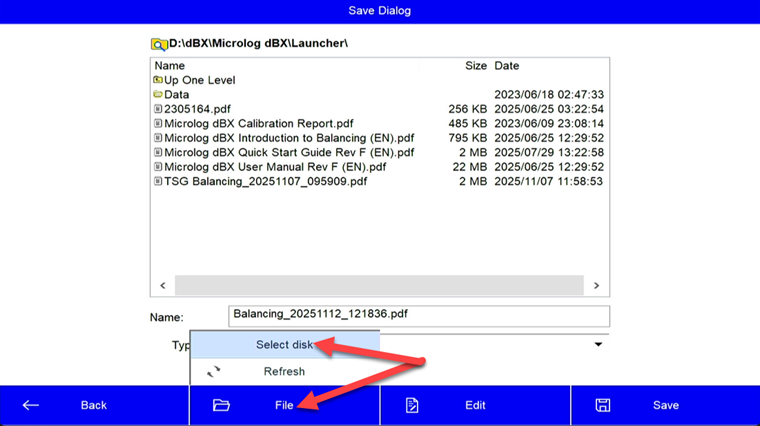
Task: Click the current path folder search icon
Action: pos(159,44)
